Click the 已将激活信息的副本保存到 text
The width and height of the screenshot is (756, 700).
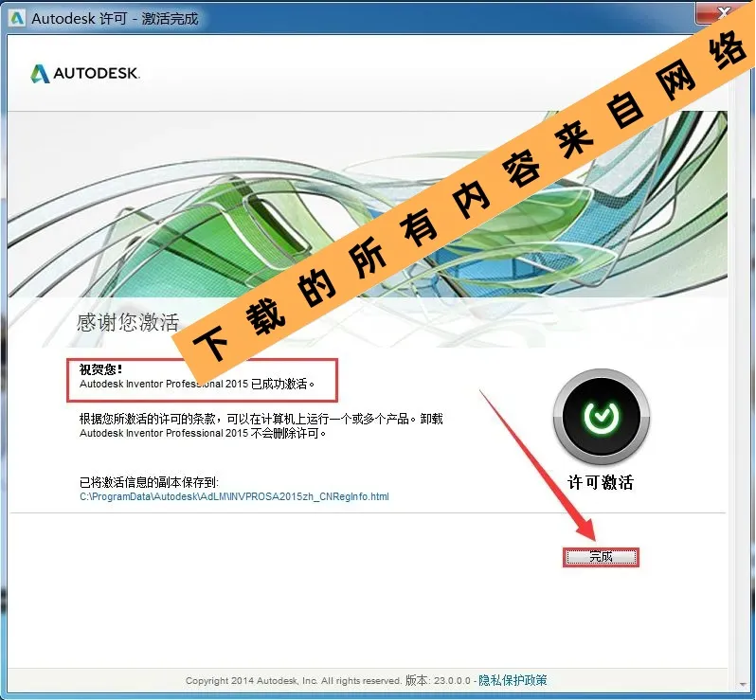point(149,482)
